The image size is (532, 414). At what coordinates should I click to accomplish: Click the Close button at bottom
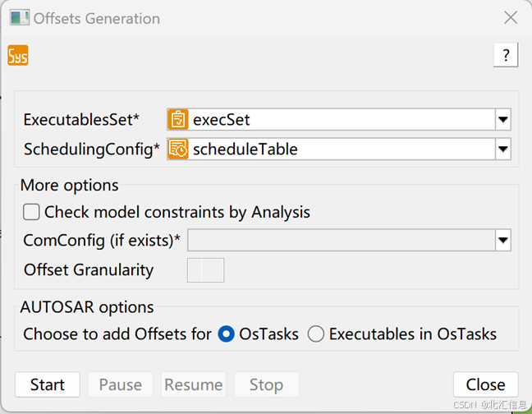click(485, 384)
